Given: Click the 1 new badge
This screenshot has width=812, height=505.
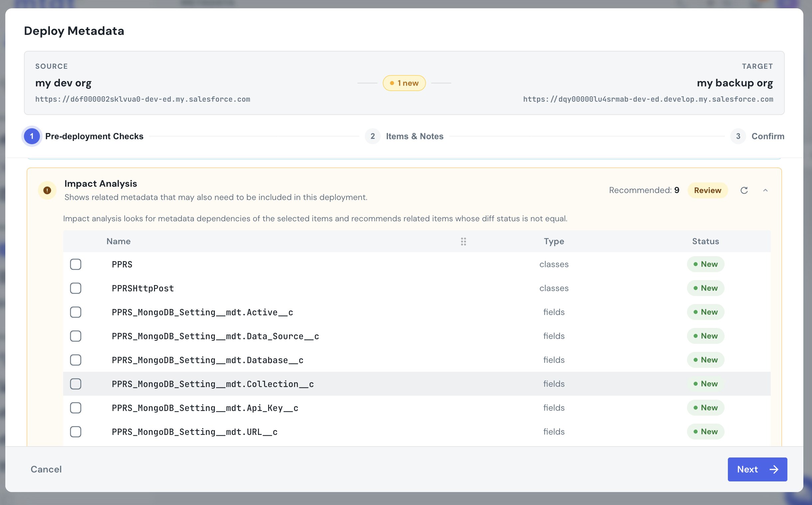Looking at the screenshot, I should pyautogui.click(x=404, y=83).
